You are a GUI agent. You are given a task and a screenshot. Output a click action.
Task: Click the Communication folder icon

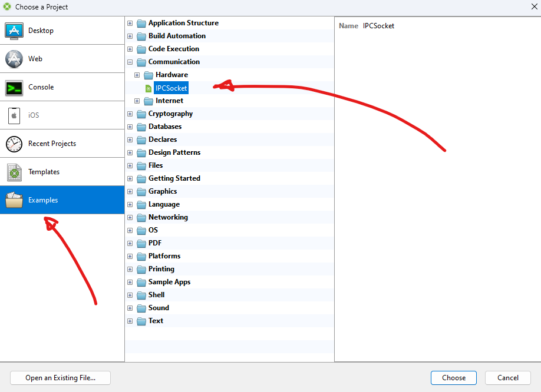pyautogui.click(x=141, y=62)
